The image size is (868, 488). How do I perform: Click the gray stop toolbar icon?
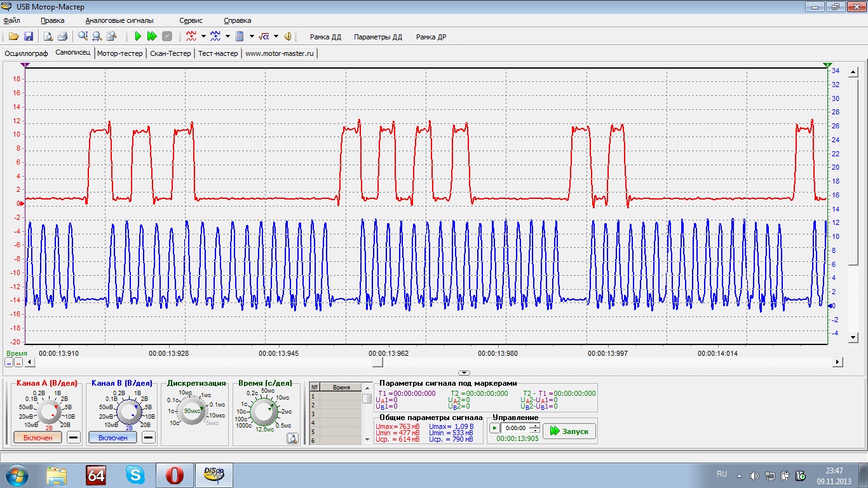(x=166, y=37)
